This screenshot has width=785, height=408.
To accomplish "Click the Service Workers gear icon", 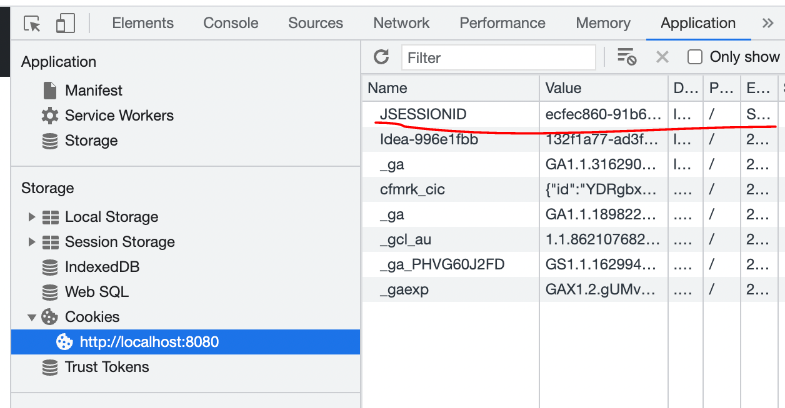I will click(x=50, y=116).
